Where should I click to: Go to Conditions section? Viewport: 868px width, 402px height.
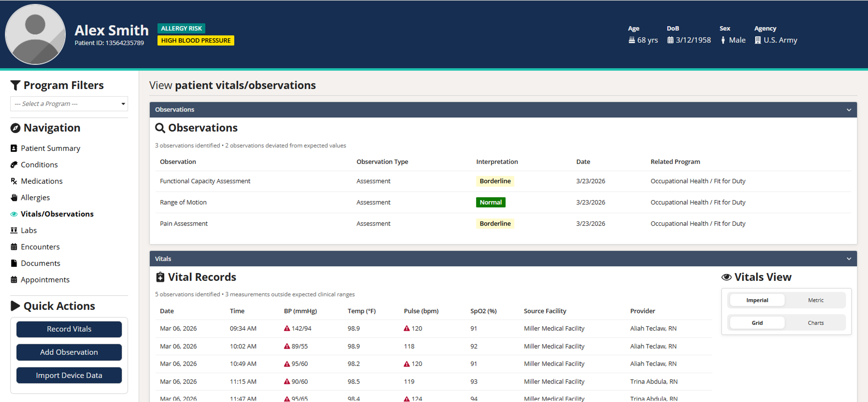coord(39,165)
